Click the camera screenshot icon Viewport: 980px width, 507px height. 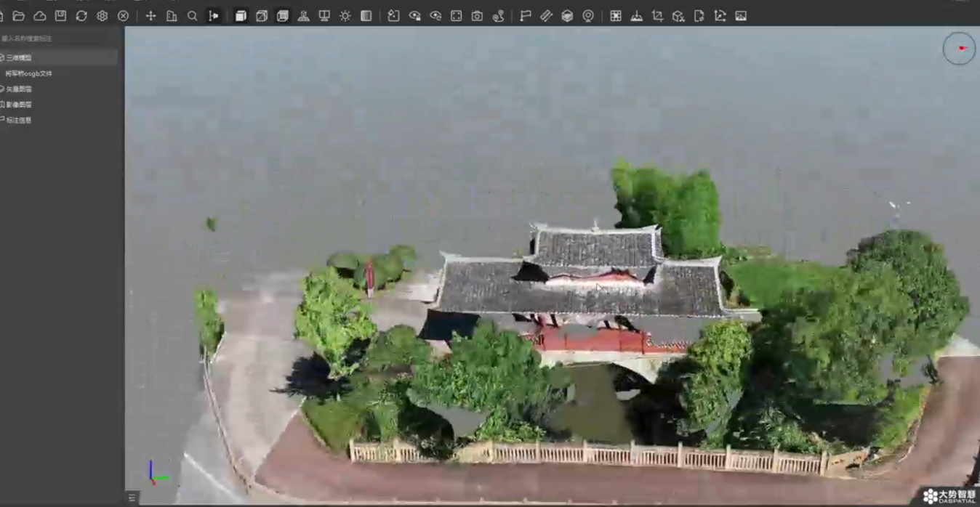tap(477, 16)
